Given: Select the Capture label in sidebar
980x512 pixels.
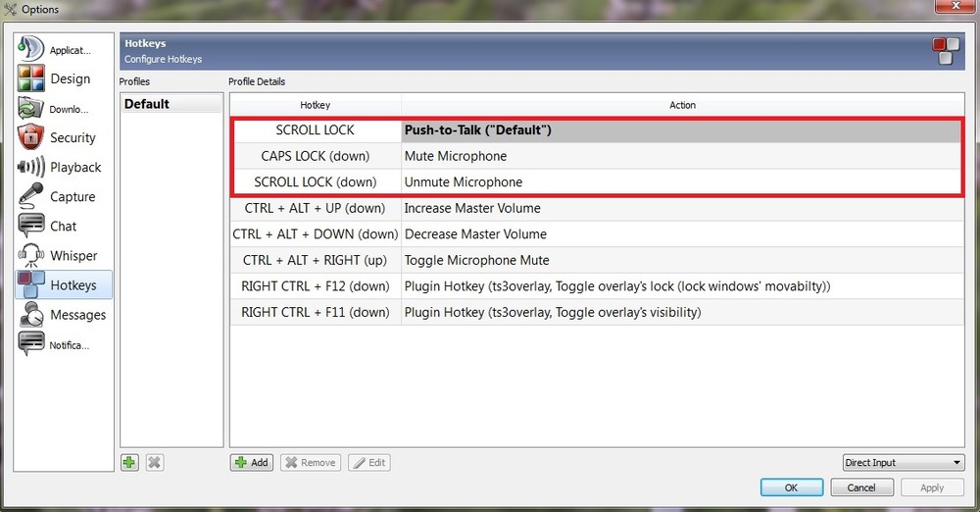Looking at the screenshot, I should [73, 196].
